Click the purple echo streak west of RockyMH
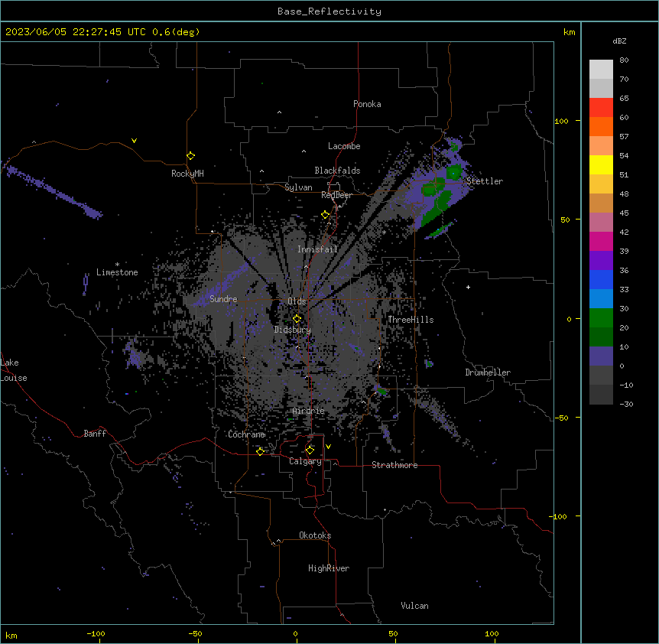The image size is (659, 644). click(54, 192)
